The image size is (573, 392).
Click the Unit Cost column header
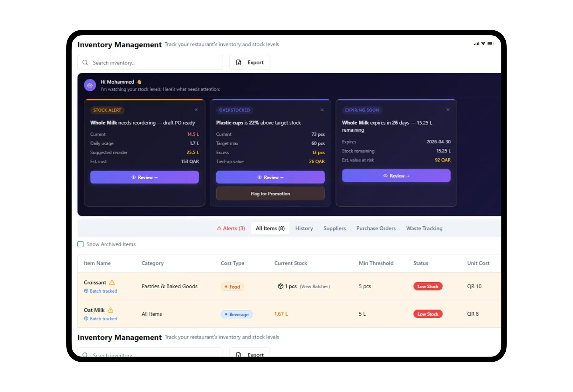click(478, 263)
